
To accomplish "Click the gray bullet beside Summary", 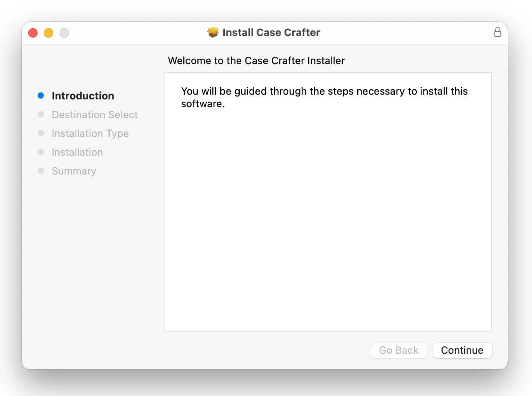I will [41, 171].
